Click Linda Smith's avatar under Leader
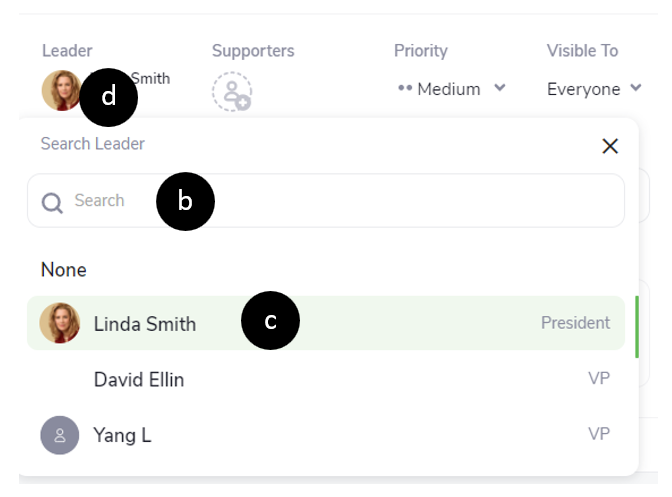Screen dimensions: 672x497 coord(62,90)
